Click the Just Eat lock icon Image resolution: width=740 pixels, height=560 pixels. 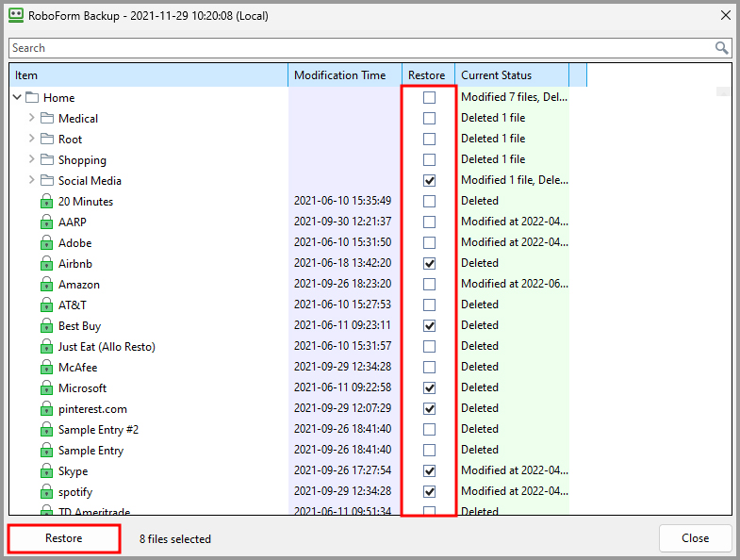pos(46,346)
